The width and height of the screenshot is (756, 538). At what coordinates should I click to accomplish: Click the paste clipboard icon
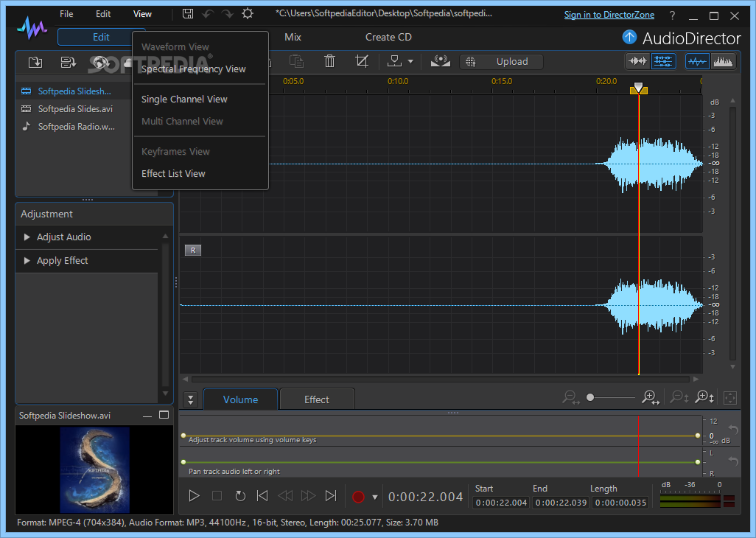[x=296, y=61]
